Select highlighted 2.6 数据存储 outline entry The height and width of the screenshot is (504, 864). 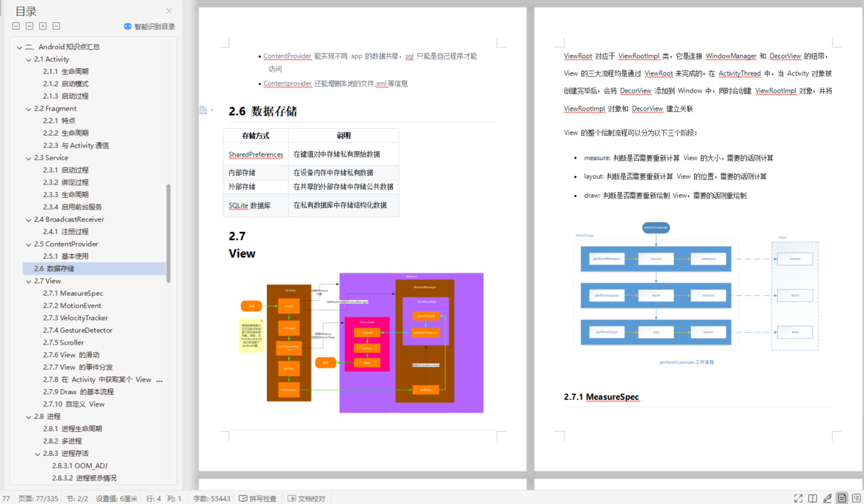pos(95,269)
